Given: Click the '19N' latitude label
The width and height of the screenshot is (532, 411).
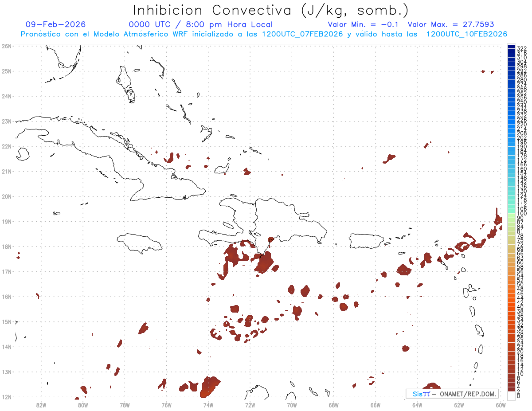Looking at the screenshot, I should click(6, 221).
